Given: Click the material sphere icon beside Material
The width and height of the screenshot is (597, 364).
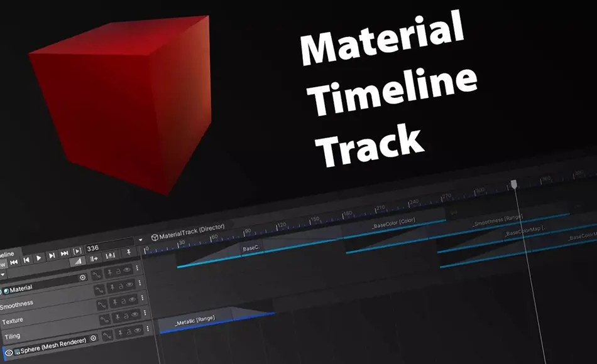Looking at the screenshot, I should 6,291.
